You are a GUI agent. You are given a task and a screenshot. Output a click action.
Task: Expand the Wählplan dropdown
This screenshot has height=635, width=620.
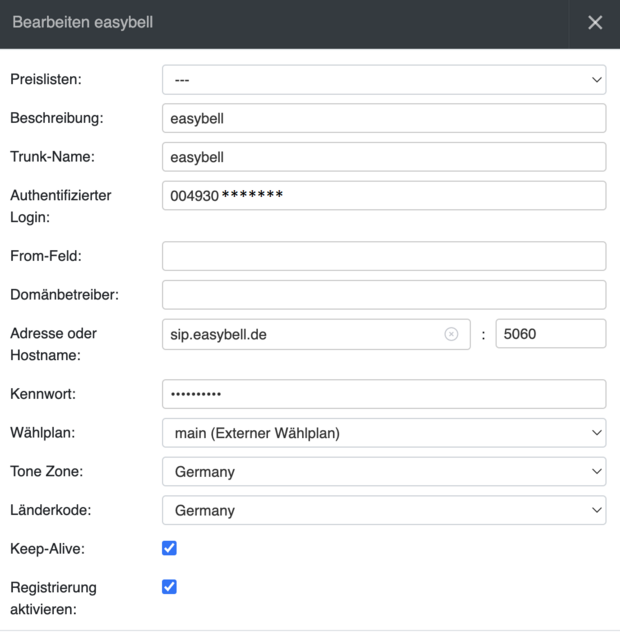tap(384, 433)
